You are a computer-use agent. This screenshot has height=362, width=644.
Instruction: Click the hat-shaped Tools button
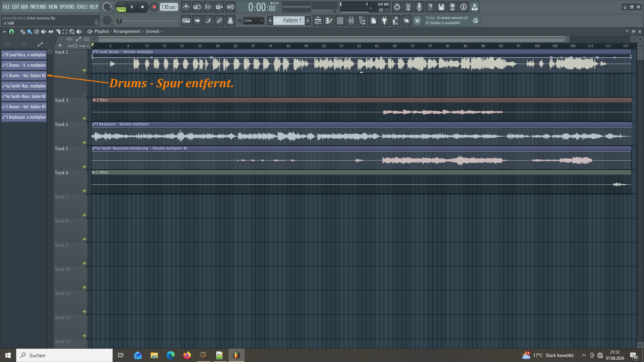(230, 21)
